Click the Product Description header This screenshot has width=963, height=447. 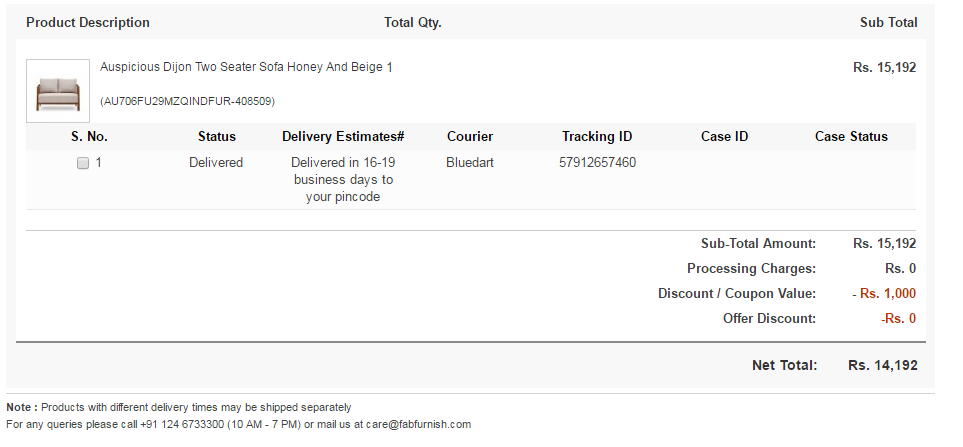88,23
